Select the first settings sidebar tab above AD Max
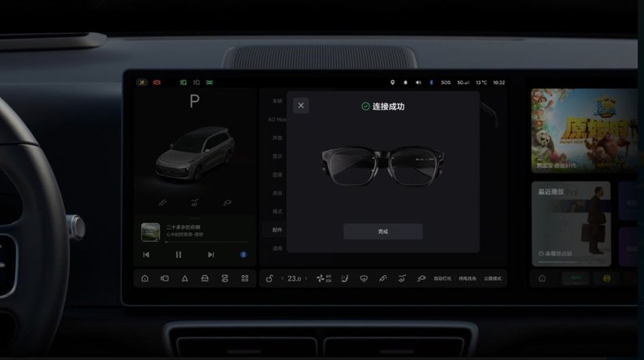 coord(277,101)
